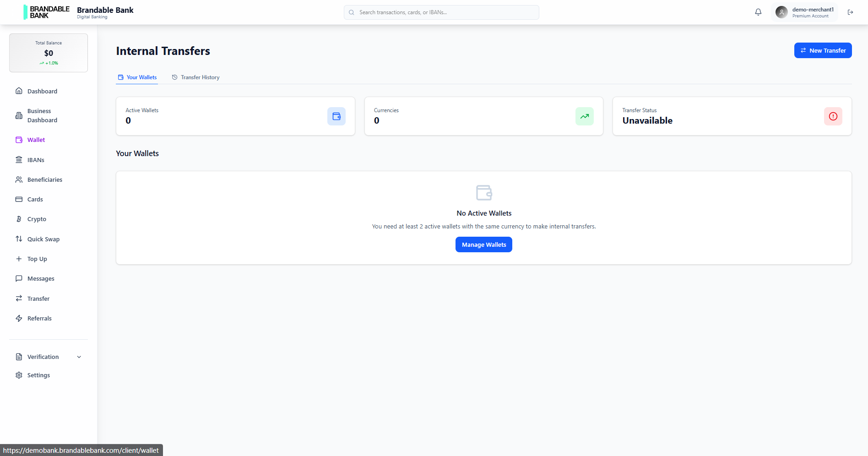
Task: Click the notification bell icon
Action: [758, 12]
